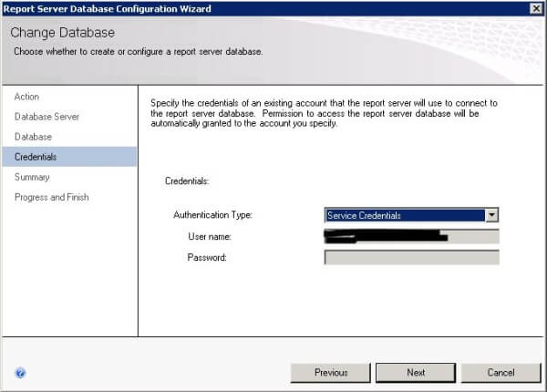Select the Progress and Finish step
The image size is (547, 392).
[x=52, y=197]
